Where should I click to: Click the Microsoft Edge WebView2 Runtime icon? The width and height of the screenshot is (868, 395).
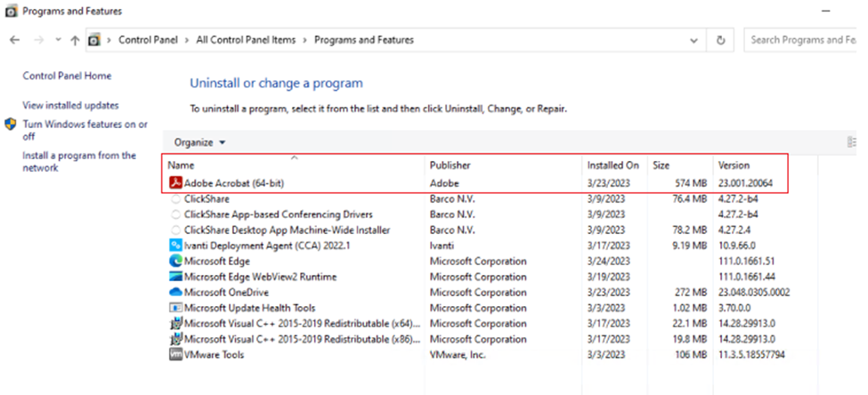(174, 277)
